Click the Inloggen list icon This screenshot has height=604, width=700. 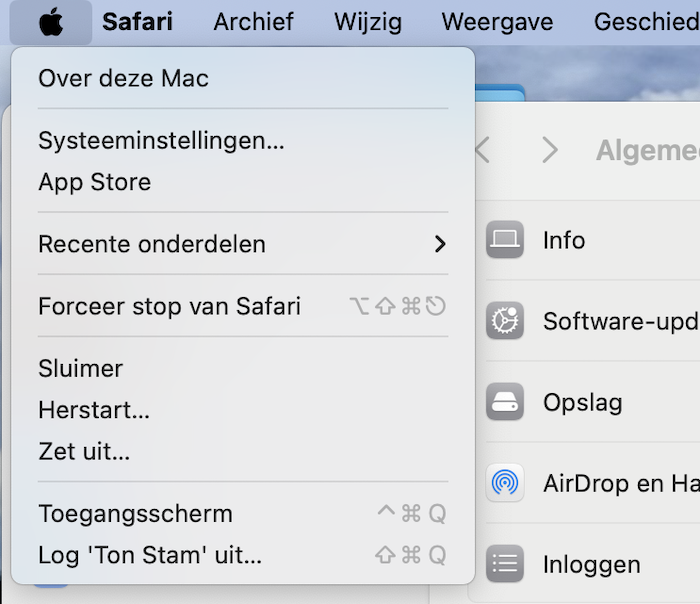505,565
